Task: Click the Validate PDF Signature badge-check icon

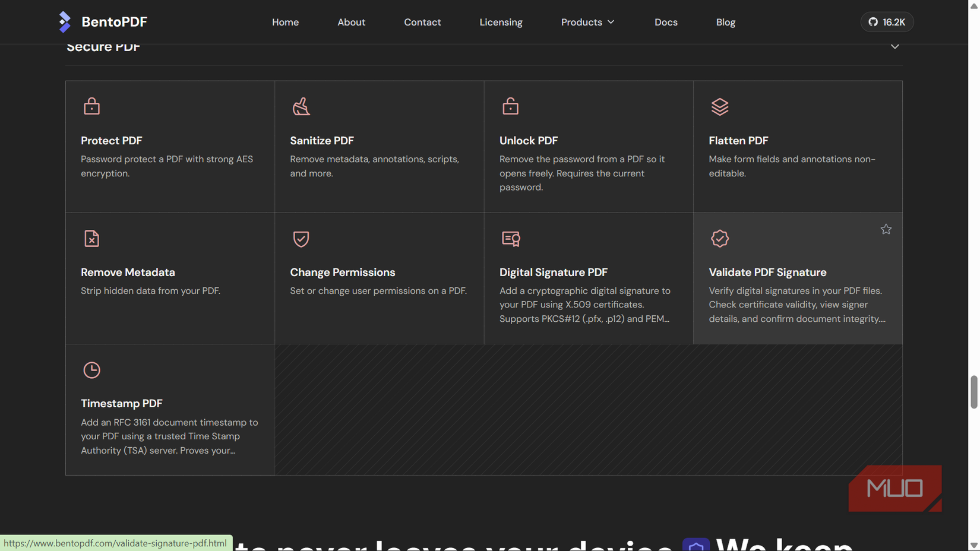Action: pos(720,238)
